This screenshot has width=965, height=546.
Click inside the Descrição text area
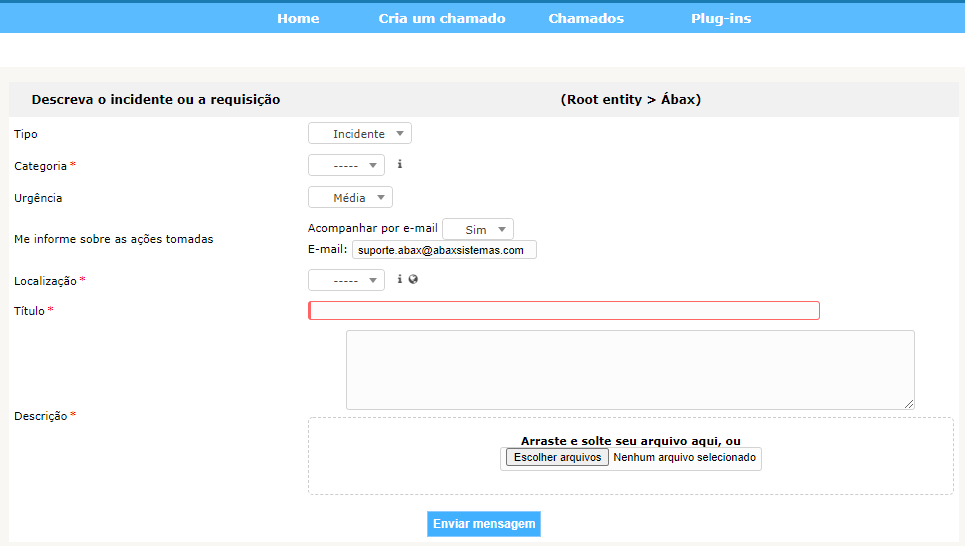click(630, 369)
